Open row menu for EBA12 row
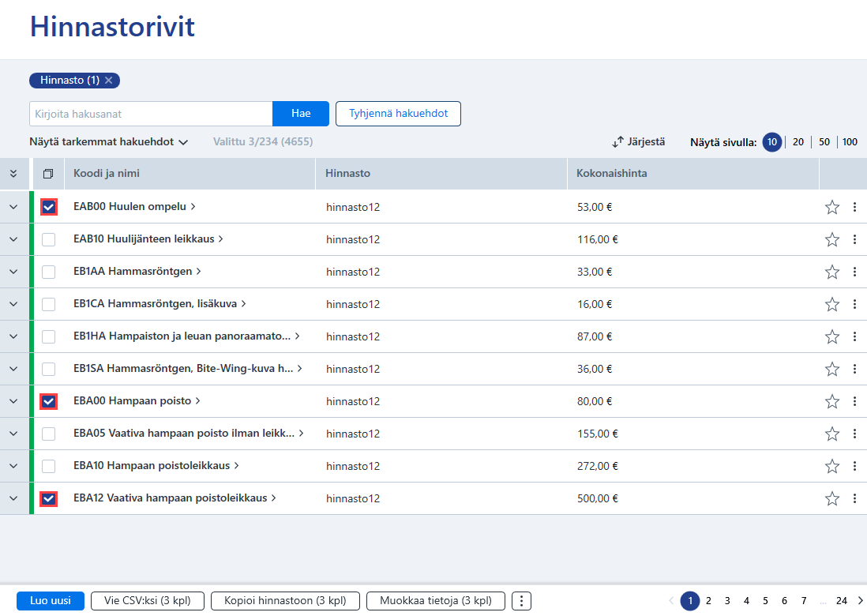 point(855,498)
